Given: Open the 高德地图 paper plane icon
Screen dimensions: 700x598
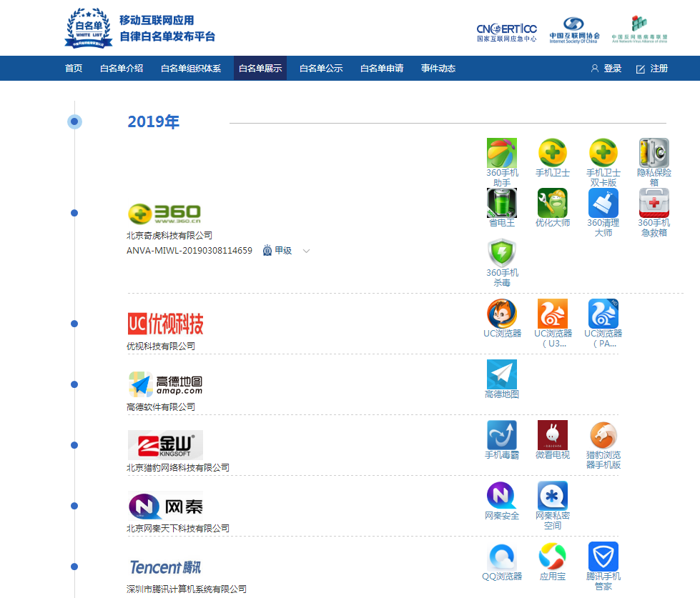Looking at the screenshot, I should click(501, 374).
